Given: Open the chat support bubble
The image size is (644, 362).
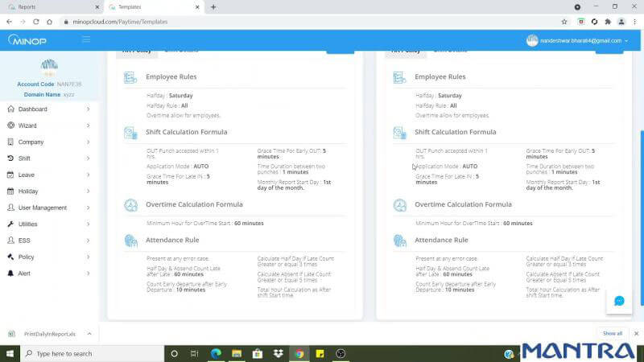Looking at the screenshot, I should (619, 301).
